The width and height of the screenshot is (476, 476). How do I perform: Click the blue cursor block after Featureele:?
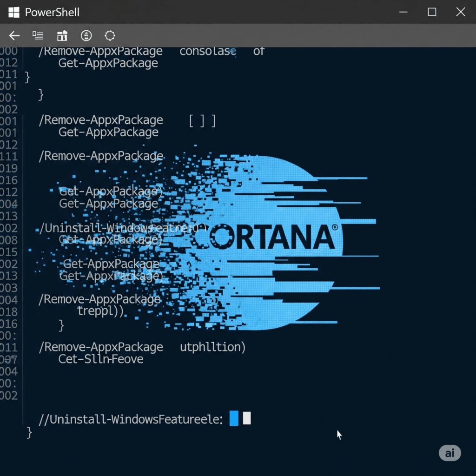[x=234, y=418]
